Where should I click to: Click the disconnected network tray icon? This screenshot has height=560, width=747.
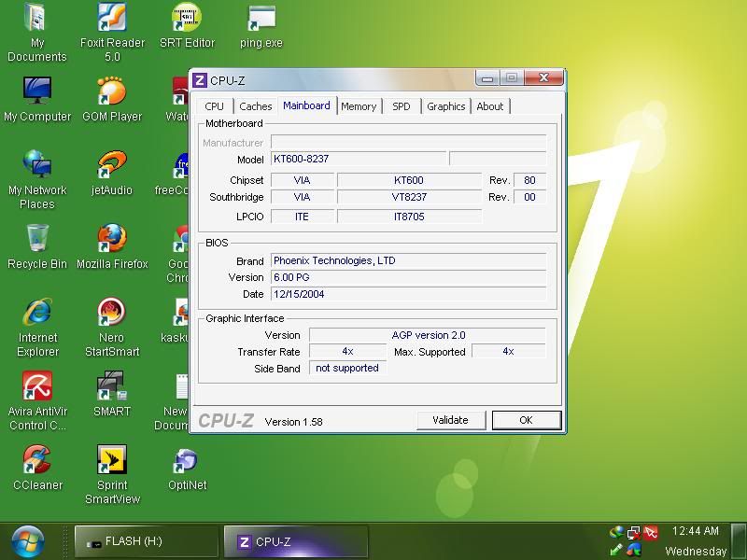pos(633,532)
